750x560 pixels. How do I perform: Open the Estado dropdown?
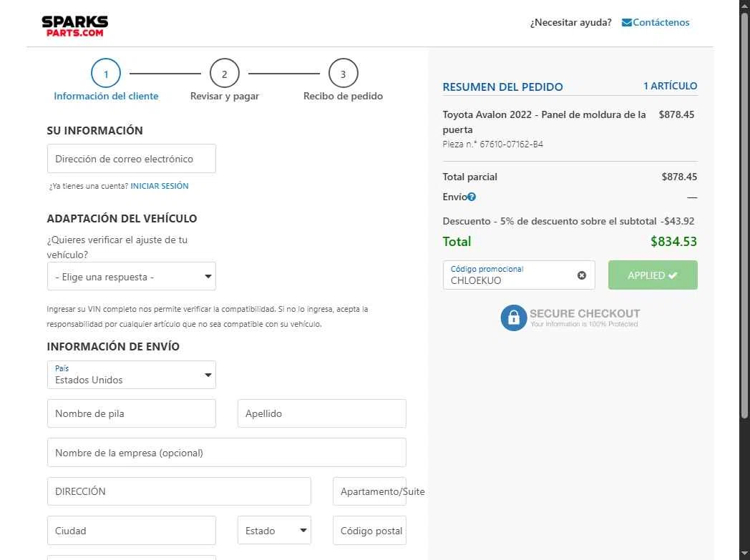tap(274, 530)
